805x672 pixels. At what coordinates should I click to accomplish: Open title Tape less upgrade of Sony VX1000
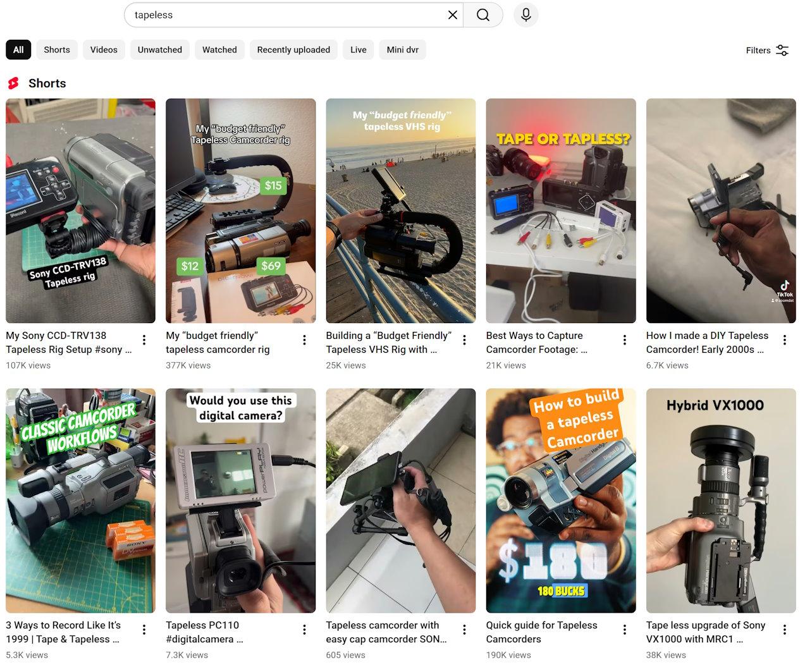706,632
